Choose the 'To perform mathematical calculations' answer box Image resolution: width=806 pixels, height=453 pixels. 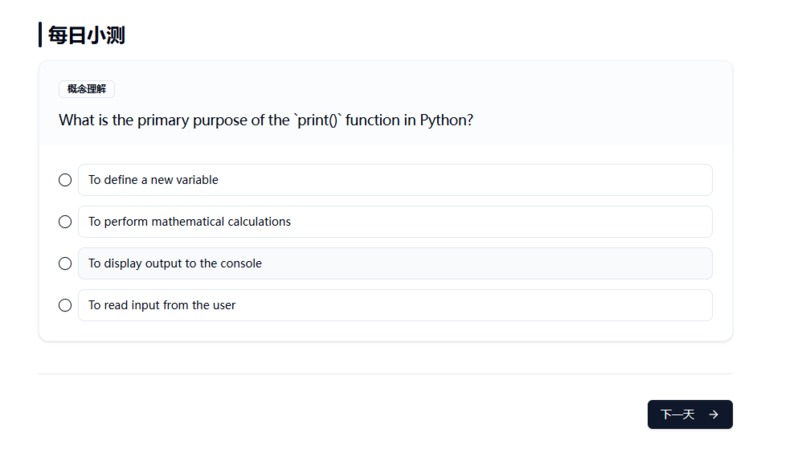tap(395, 222)
